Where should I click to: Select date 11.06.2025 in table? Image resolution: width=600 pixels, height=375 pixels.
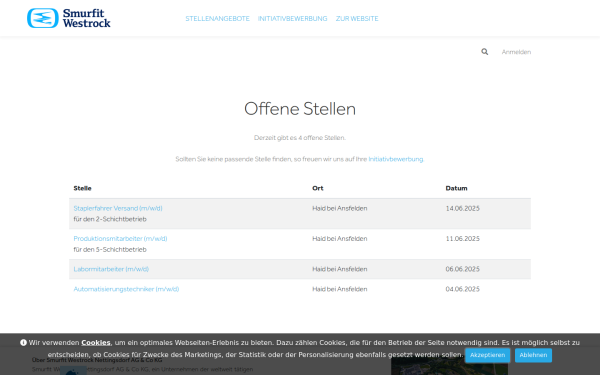pyautogui.click(x=462, y=238)
